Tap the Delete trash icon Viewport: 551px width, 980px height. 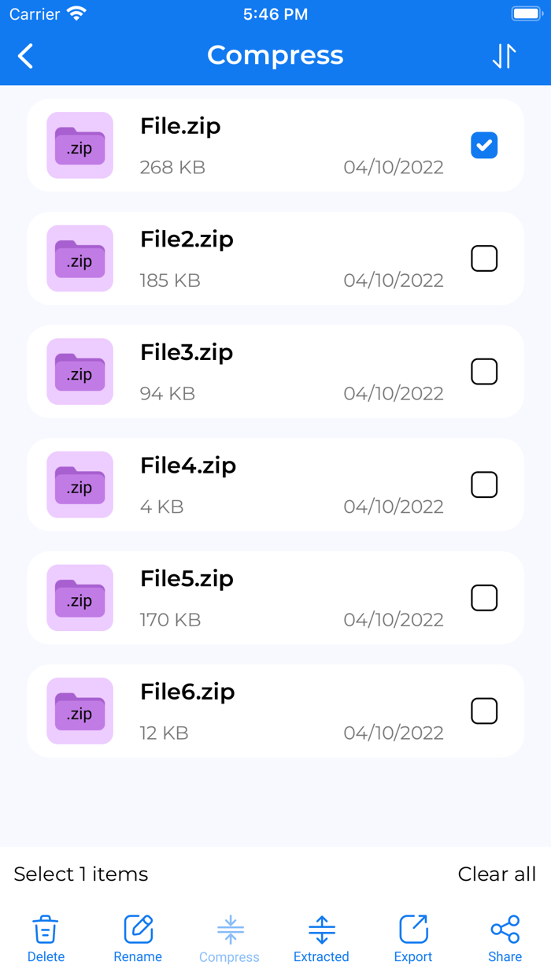(x=46, y=930)
